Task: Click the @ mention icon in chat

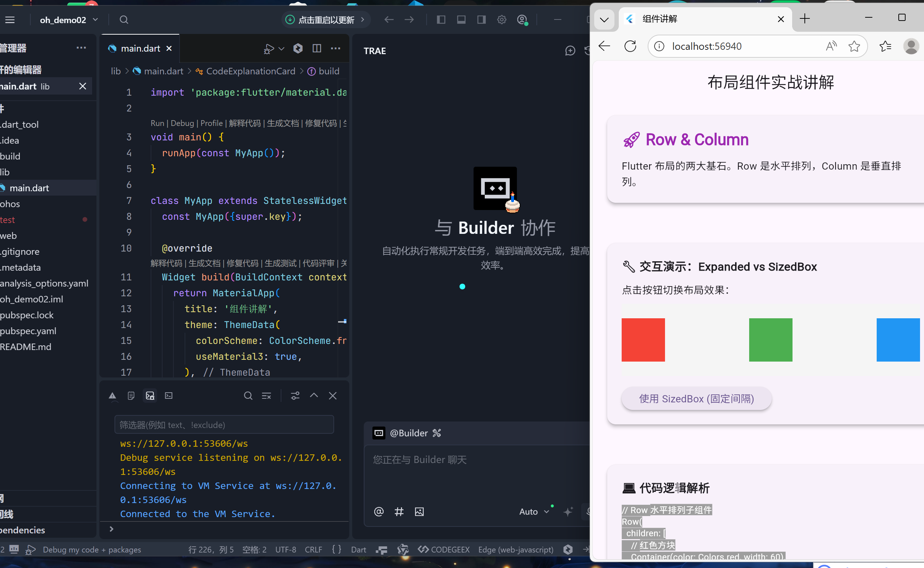Action: pos(379,512)
